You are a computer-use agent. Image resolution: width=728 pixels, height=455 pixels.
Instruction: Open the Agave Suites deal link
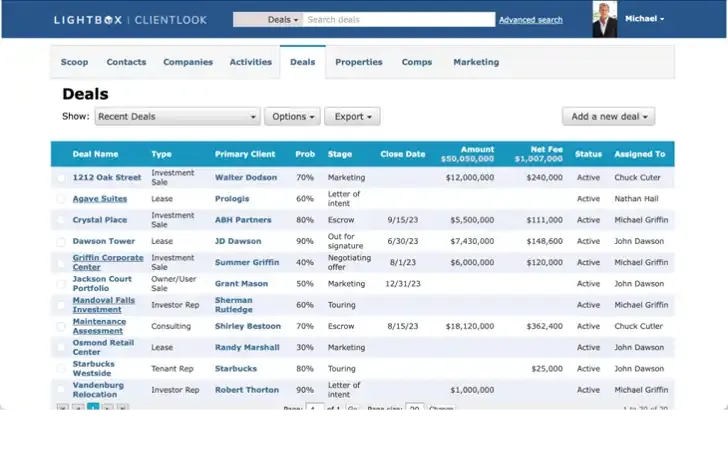100,199
